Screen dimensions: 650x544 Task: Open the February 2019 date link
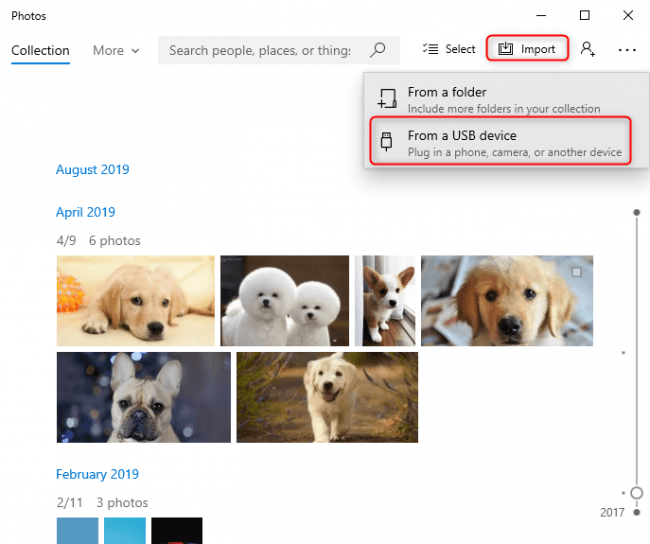pyautogui.click(x=97, y=474)
